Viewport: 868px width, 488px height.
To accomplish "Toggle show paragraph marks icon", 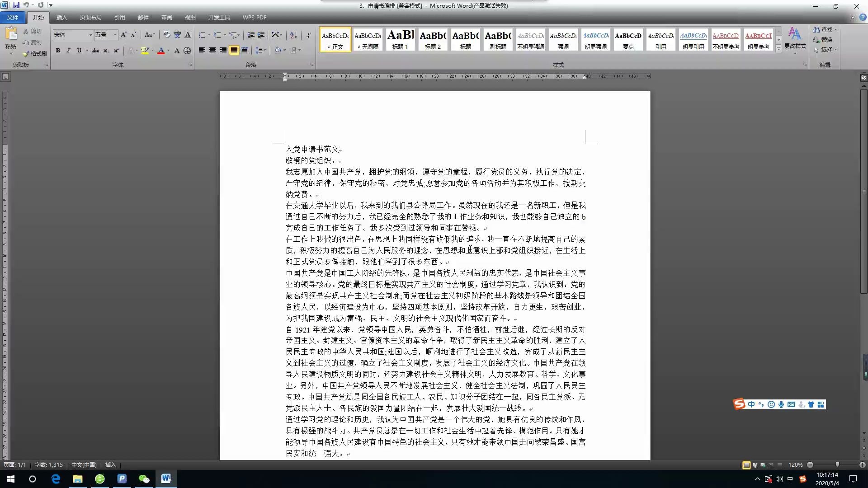I will [x=309, y=35].
